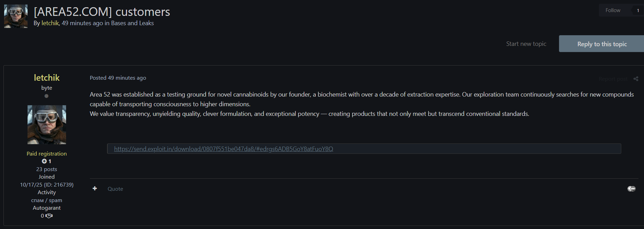Viewport: 644px width, 229px height.
Task: Click the handshake deals icon under Autogarant
Action: point(49,216)
